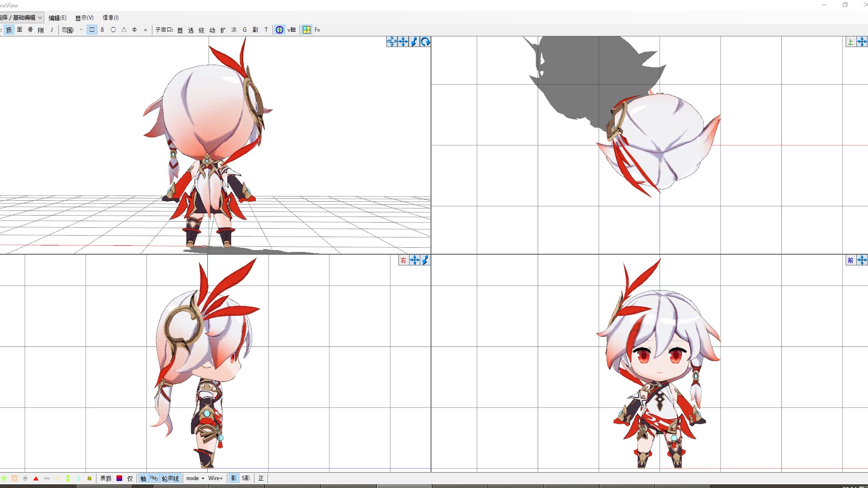This screenshot has height=488, width=868.
Task: Click the zoom arrow icon in perspective viewport
Action: 414,42
